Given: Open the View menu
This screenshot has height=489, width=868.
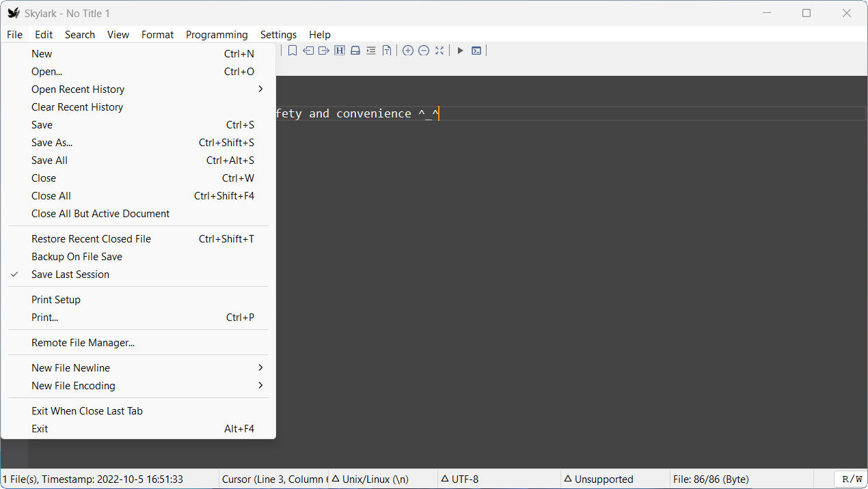Looking at the screenshot, I should click(x=118, y=35).
